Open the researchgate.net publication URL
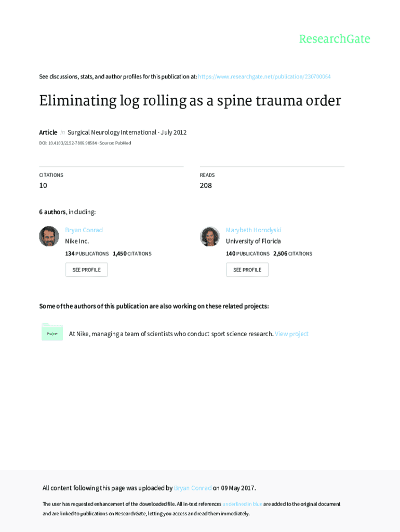The image size is (400, 532). pyautogui.click(x=264, y=77)
